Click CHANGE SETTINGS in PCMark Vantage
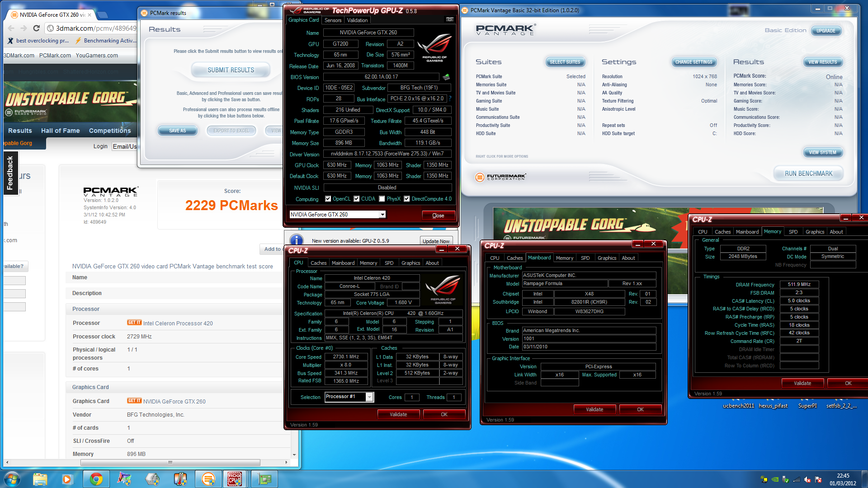 tap(693, 62)
